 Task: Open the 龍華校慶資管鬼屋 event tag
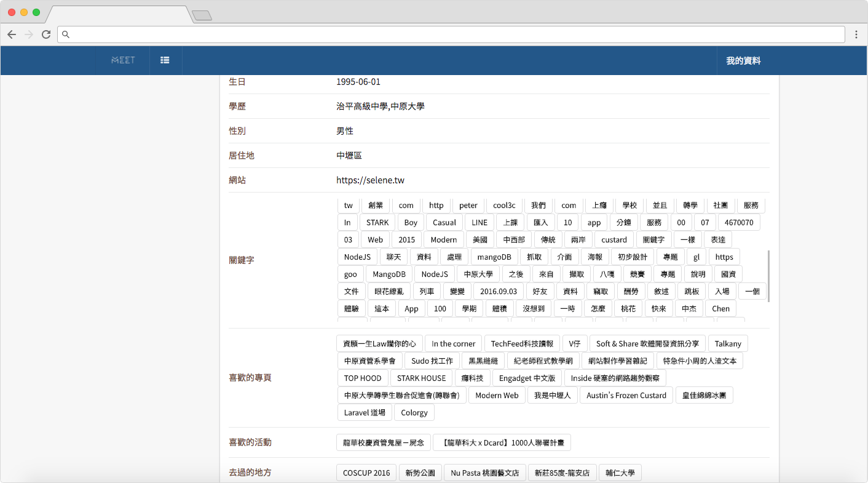coord(384,442)
